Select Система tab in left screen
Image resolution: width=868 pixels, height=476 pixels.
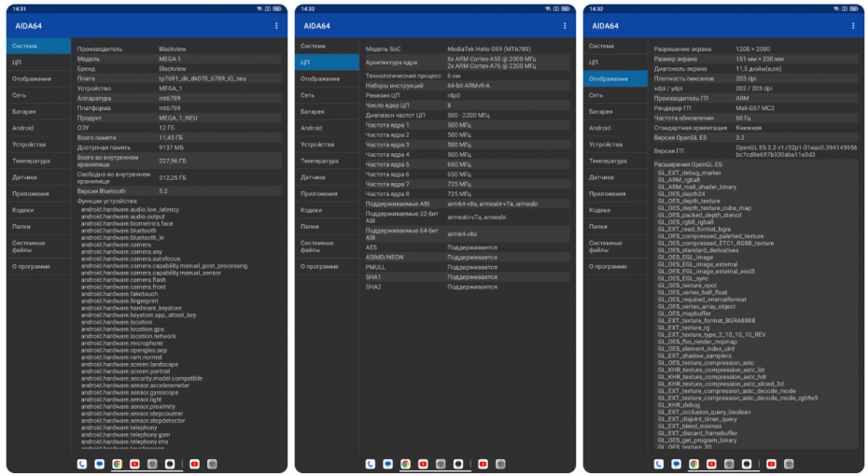click(39, 46)
